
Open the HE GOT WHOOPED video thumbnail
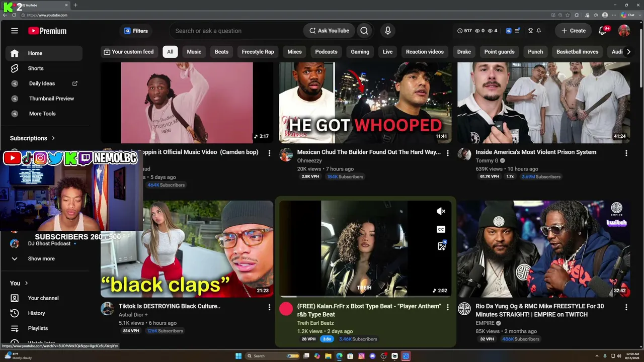pyautogui.click(x=365, y=103)
